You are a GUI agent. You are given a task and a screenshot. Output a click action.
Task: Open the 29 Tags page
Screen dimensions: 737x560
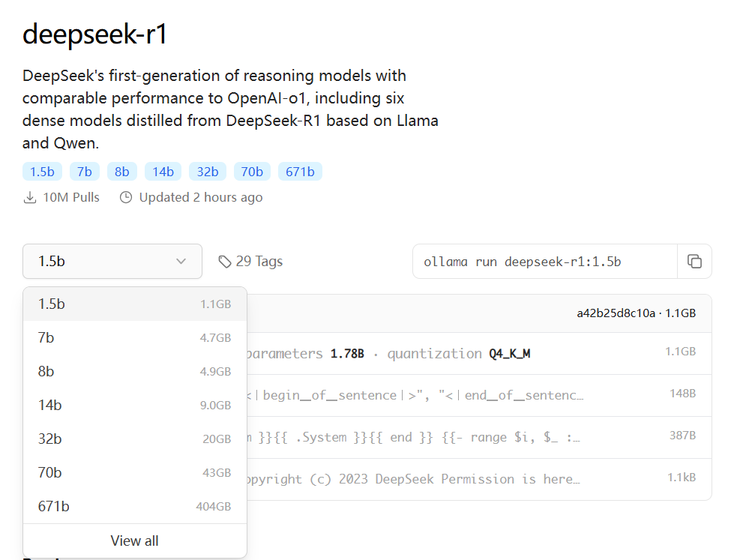tap(259, 261)
